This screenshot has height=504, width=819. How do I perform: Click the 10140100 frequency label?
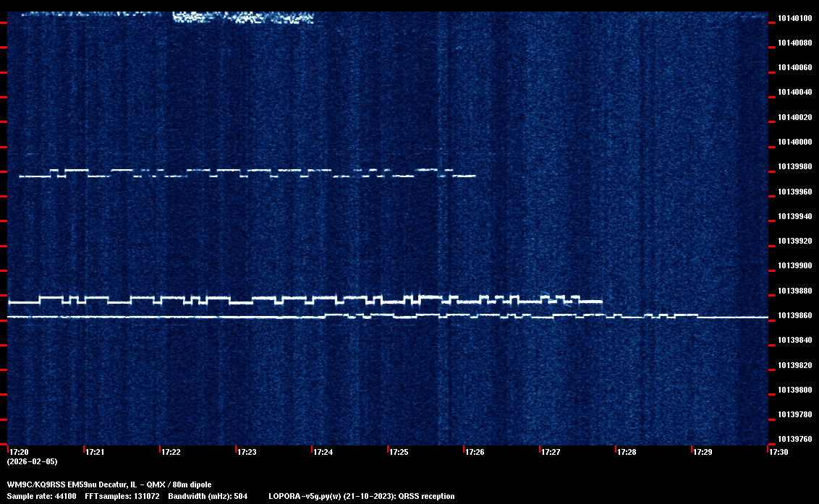[x=794, y=18]
